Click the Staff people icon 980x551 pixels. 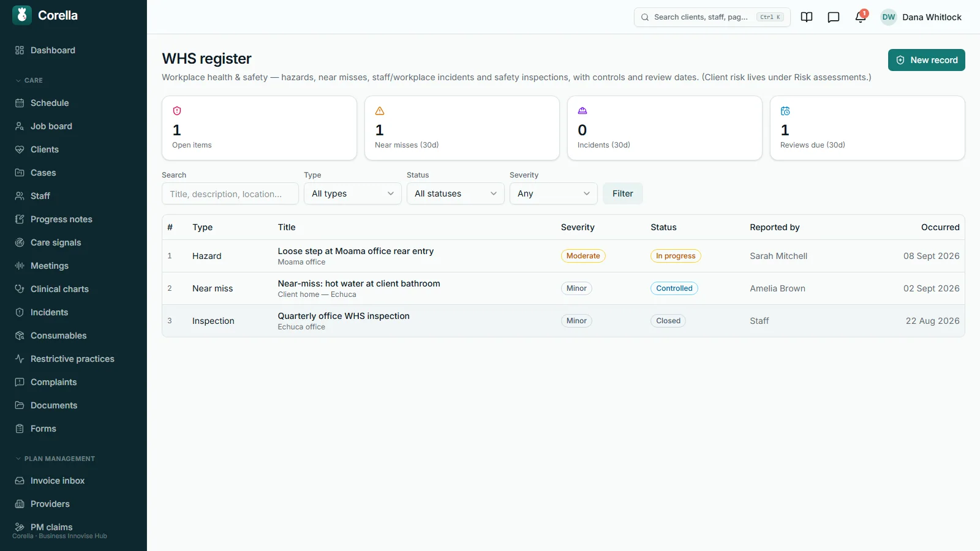(20, 196)
